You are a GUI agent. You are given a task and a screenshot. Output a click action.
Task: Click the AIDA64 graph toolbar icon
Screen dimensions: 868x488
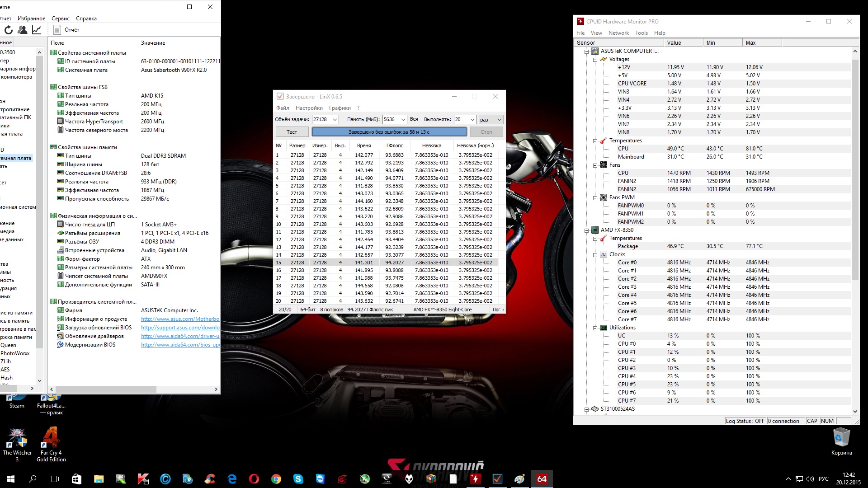(37, 30)
